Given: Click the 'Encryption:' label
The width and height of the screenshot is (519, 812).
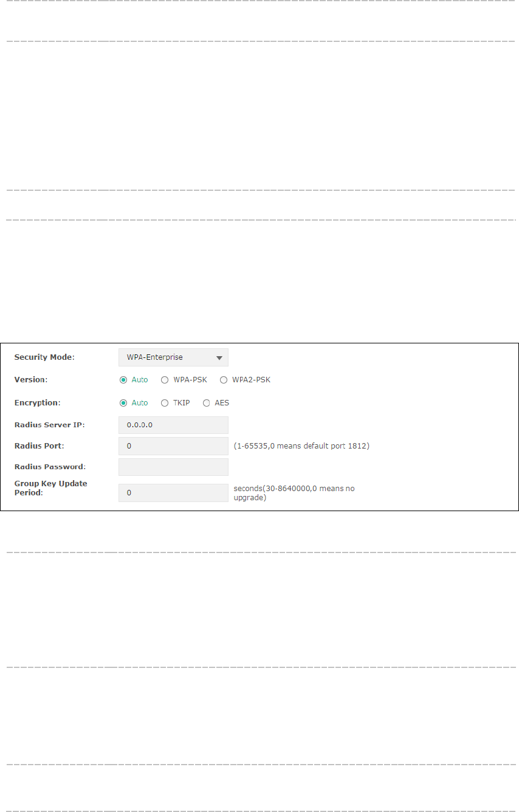Looking at the screenshot, I should click(38, 402).
